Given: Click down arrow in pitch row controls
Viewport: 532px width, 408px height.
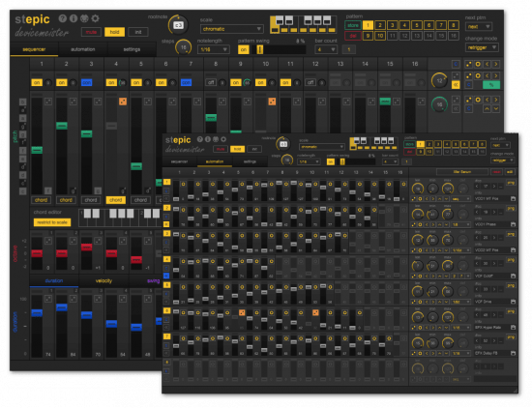Looking at the screenshot, I should (496, 109).
